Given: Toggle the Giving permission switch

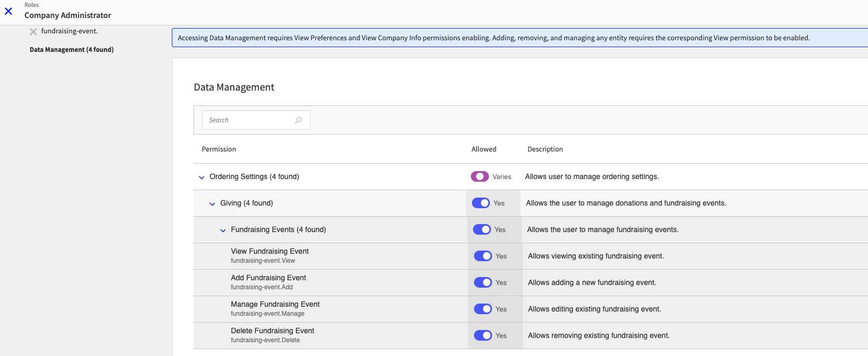Looking at the screenshot, I should click(x=481, y=203).
